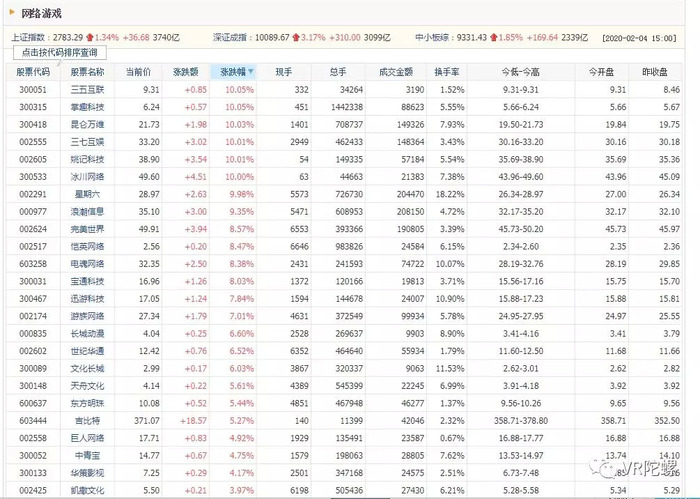Open stock link 姚记科技
The image size is (700, 499).
[x=88, y=159]
